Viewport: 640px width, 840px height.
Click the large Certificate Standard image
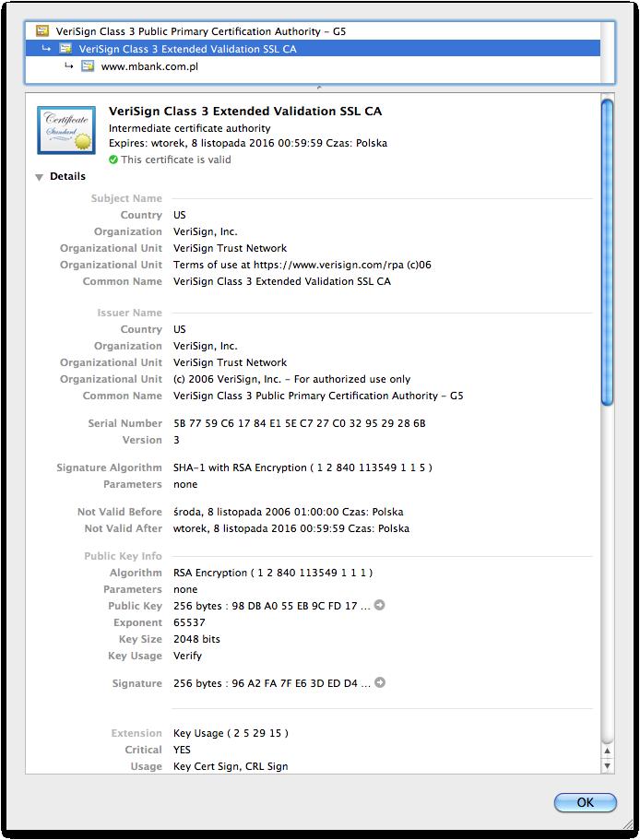(66, 130)
